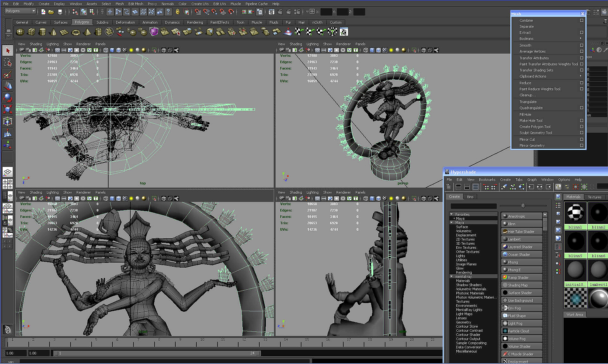Create a polygon sphere from the shelf

[20, 32]
